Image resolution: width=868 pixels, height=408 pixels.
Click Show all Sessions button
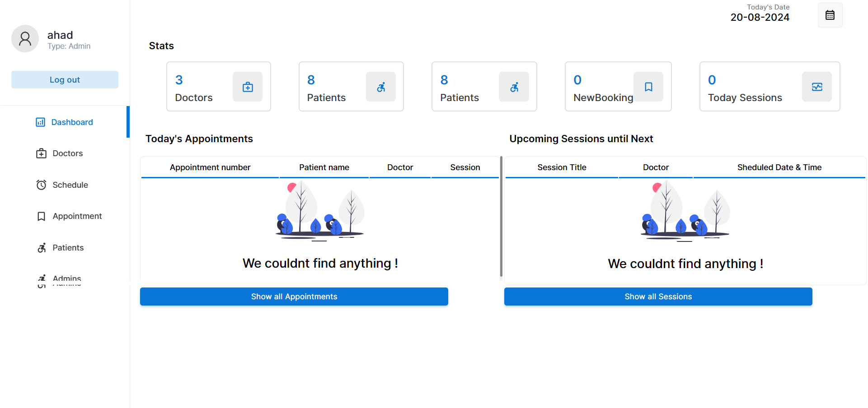[x=658, y=297]
